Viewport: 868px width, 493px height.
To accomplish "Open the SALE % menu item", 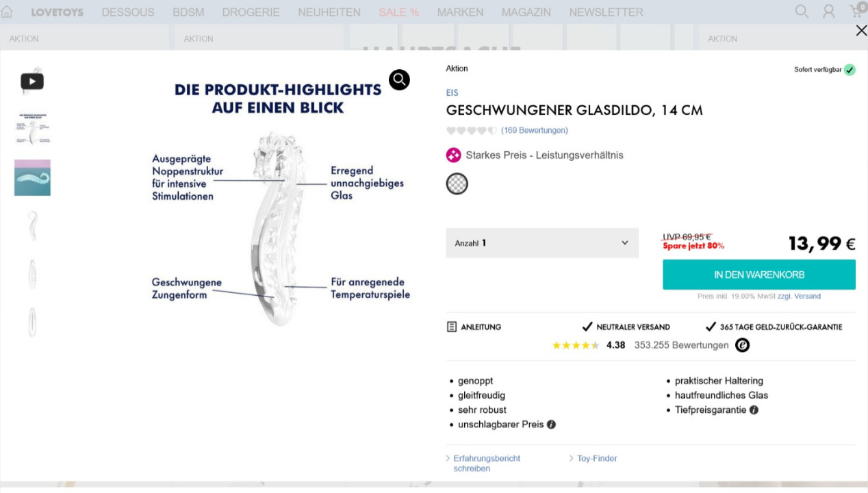I will tap(398, 12).
